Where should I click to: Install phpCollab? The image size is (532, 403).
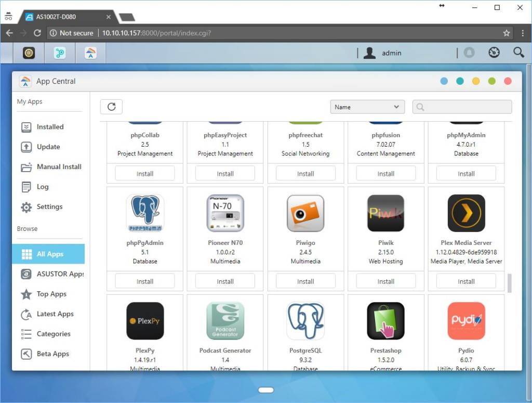(145, 174)
